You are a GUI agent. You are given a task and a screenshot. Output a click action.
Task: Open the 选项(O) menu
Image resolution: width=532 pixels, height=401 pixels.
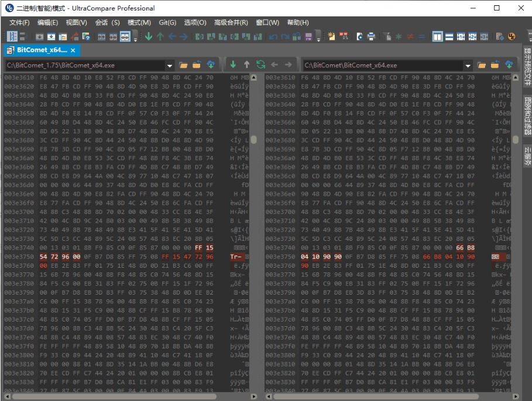(195, 22)
